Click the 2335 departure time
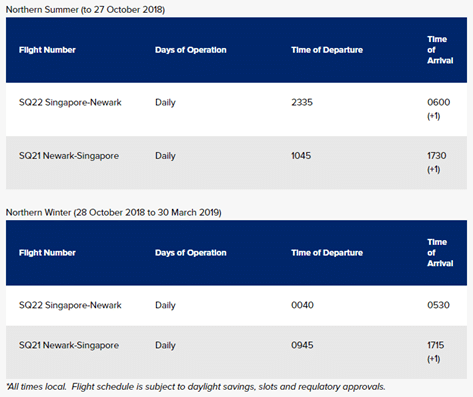 click(x=302, y=102)
